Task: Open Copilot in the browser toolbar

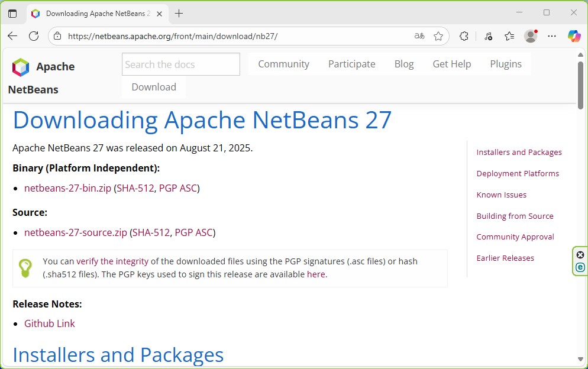Action: [x=574, y=36]
